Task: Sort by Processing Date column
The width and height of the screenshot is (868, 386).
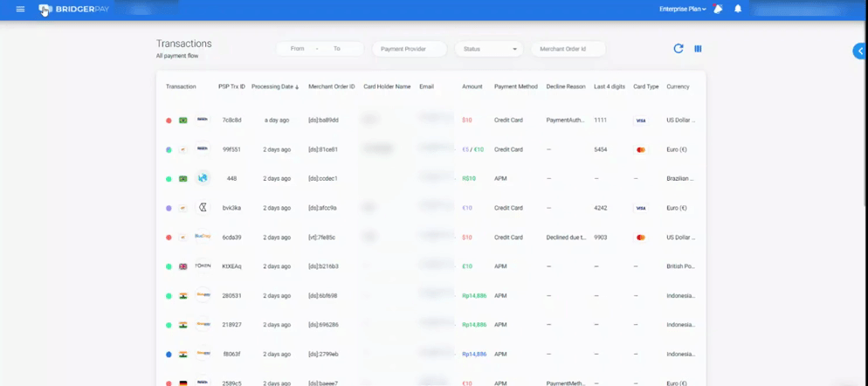Action: (x=275, y=86)
